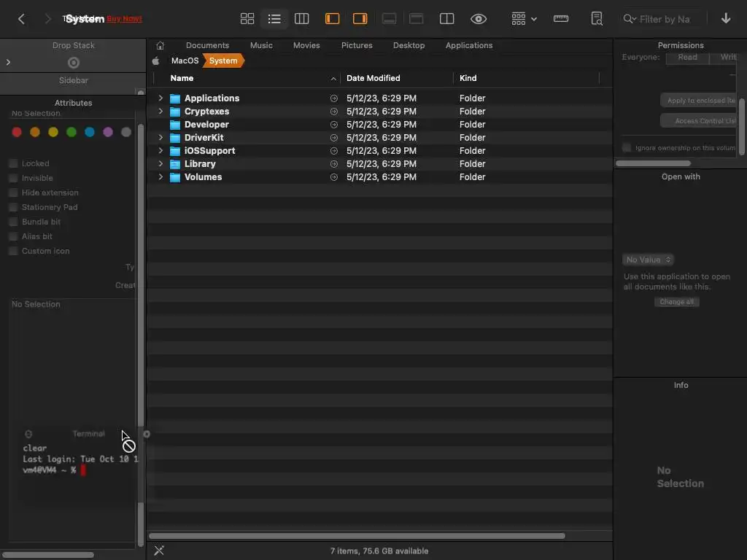
Task: Click Apply to enclosed items button
Action: (699, 101)
